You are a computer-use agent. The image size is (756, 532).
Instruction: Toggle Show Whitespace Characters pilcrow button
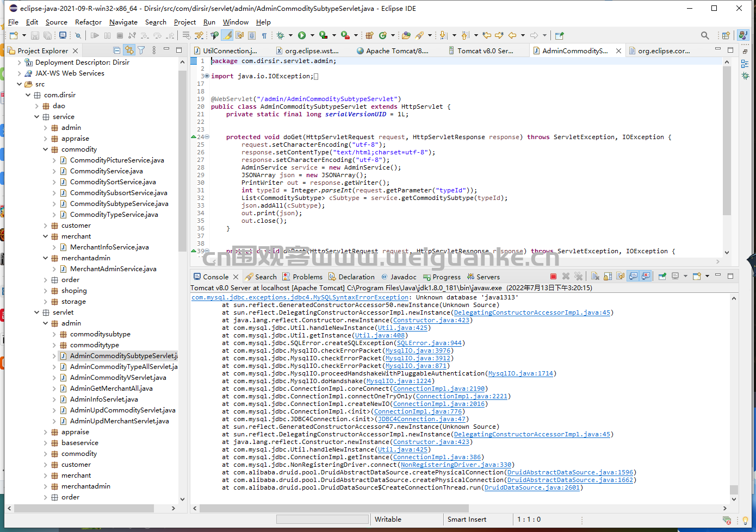click(x=264, y=35)
